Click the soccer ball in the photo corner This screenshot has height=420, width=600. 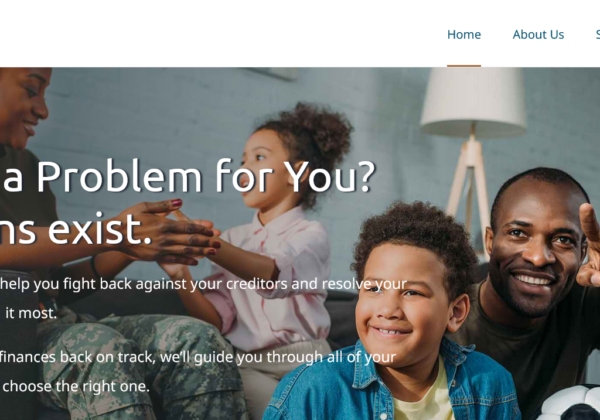click(572, 404)
